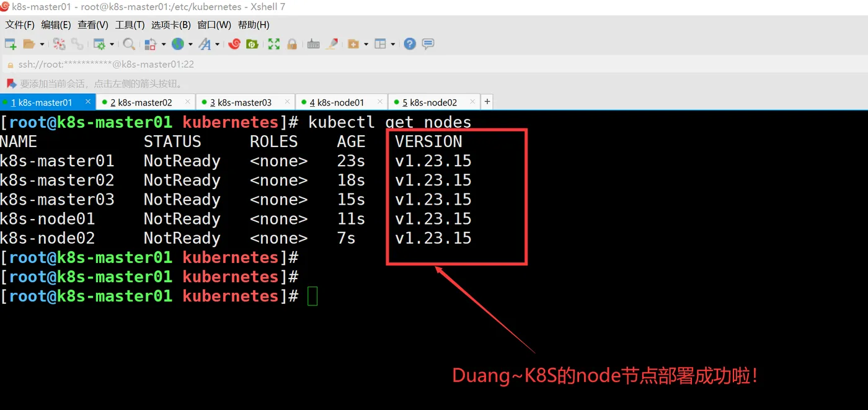868x410 pixels.
Task: Click the STATUS column header text
Action: 172,141
